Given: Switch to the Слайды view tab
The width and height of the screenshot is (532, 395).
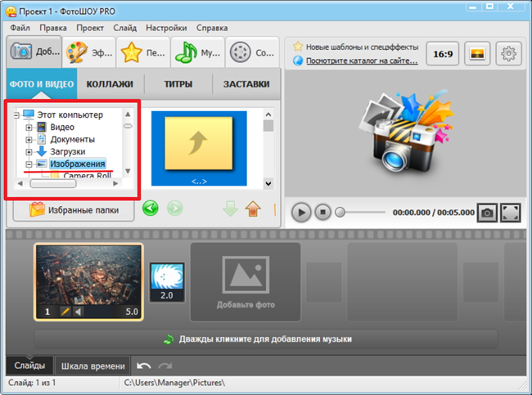Looking at the screenshot, I should tap(29, 366).
